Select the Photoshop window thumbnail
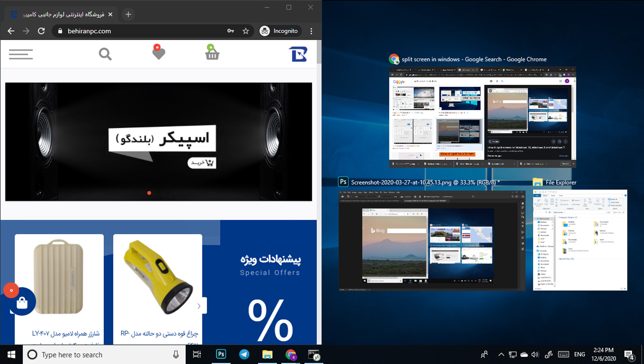This screenshot has height=364, width=644. coord(432,240)
